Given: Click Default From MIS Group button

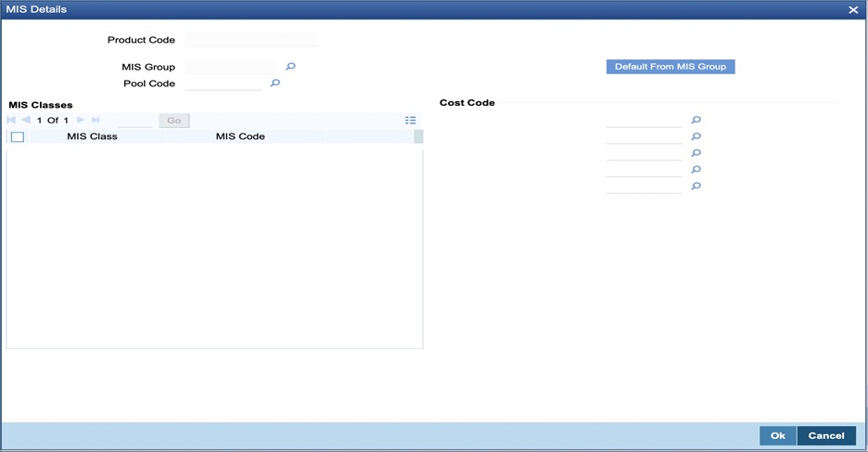Looking at the screenshot, I should (670, 67).
